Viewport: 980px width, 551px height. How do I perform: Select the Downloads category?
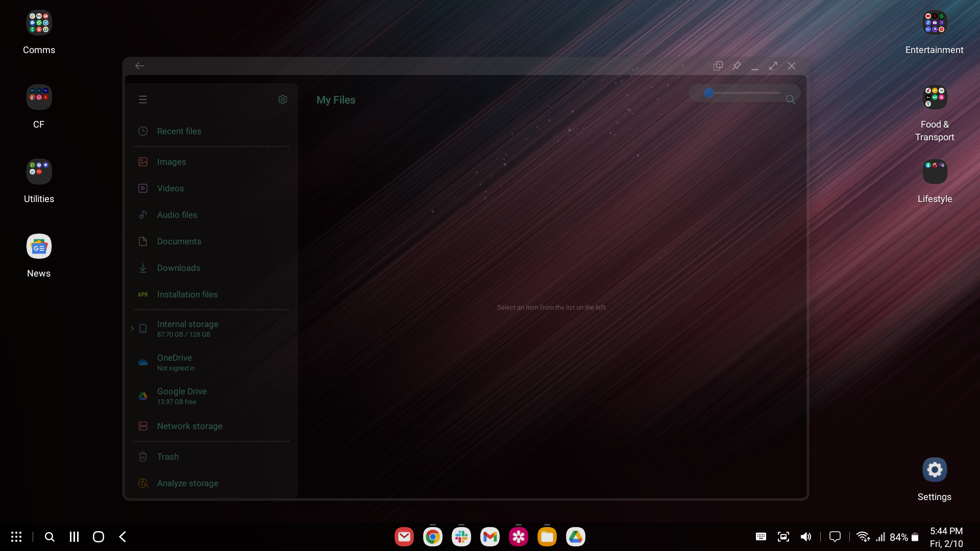(178, 268)
